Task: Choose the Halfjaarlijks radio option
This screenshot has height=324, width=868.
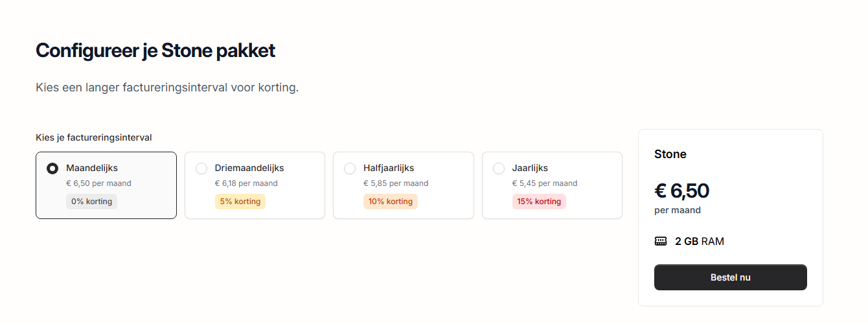Action: click(x=350, y=168)
